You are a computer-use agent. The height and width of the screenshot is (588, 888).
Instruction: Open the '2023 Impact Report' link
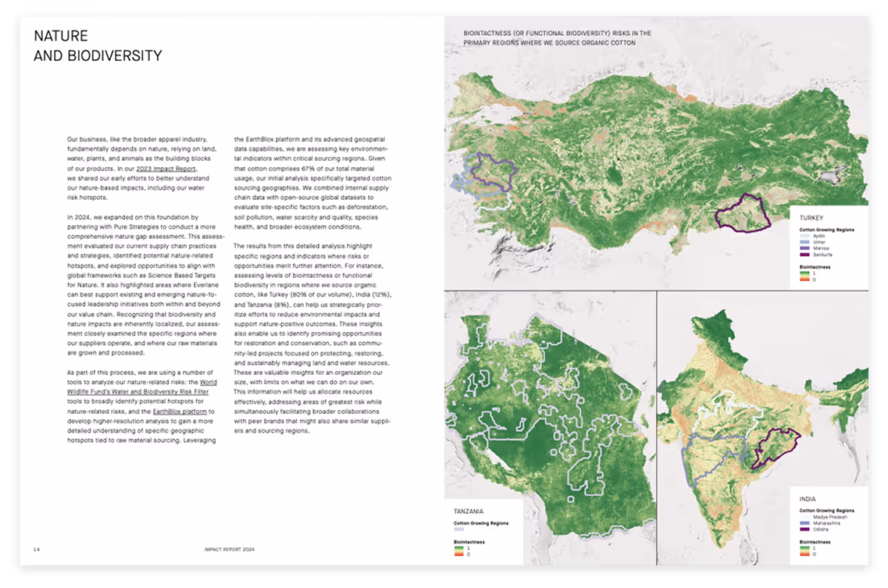point(166,169)
